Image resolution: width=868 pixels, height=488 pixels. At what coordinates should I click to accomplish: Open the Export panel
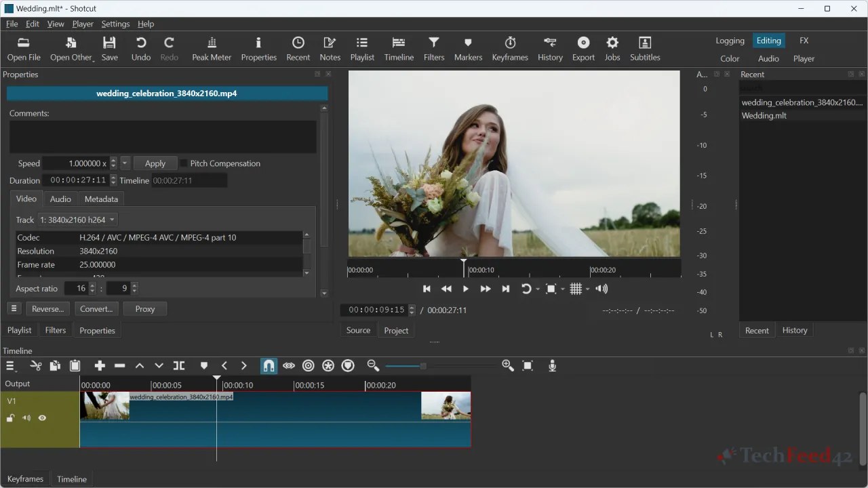[x=583, y=49]
